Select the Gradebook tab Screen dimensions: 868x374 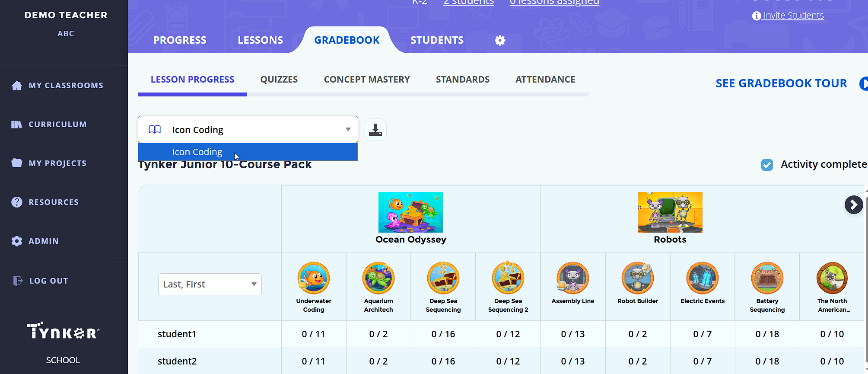[x=347, y=40]
